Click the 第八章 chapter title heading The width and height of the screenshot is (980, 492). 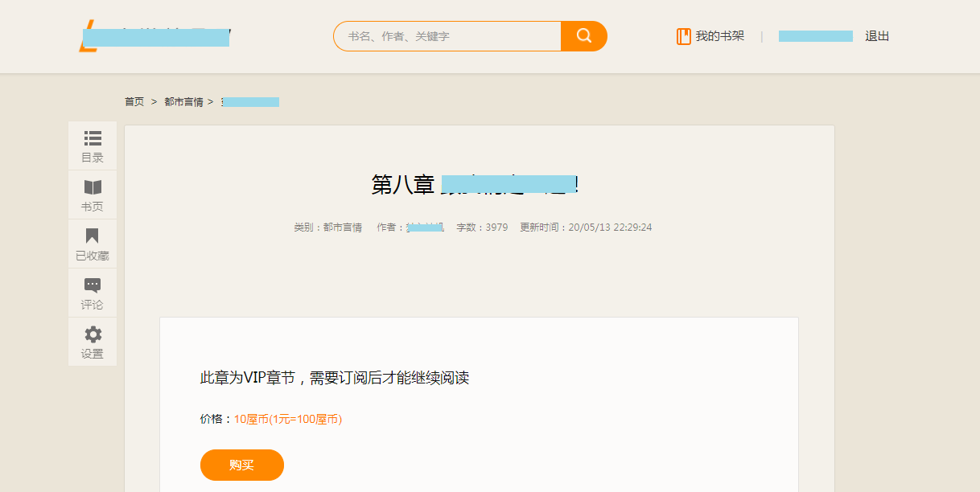click(x=475, y=184)
